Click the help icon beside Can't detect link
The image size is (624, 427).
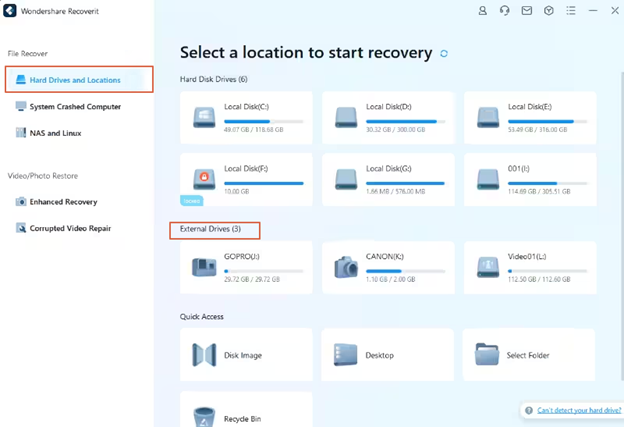tap(528, 410)
